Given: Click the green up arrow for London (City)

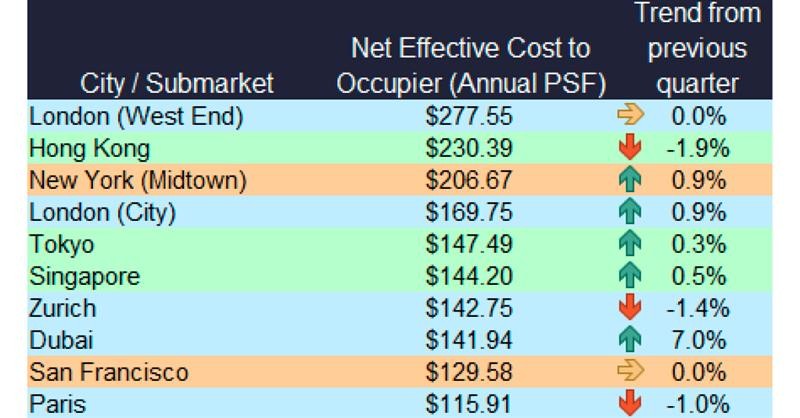Looking at the screenshot, I should (630, 213).
